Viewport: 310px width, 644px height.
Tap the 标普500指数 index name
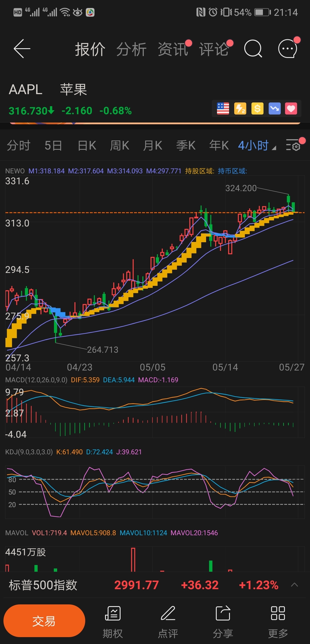43,585
